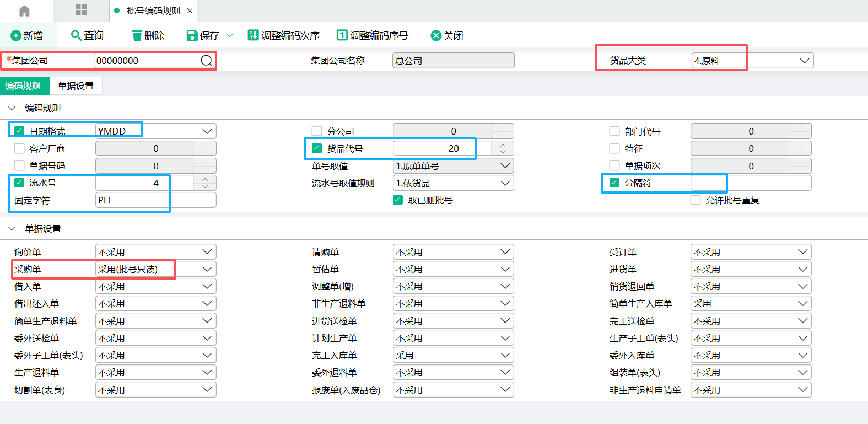Open the arrow next to 保存

(x=230, y=36)
